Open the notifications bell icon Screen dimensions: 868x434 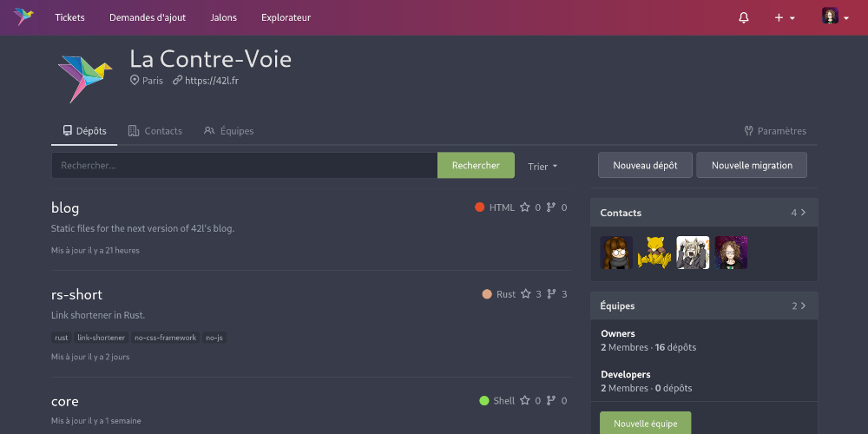pyautogui.click(x=744, y=17)
